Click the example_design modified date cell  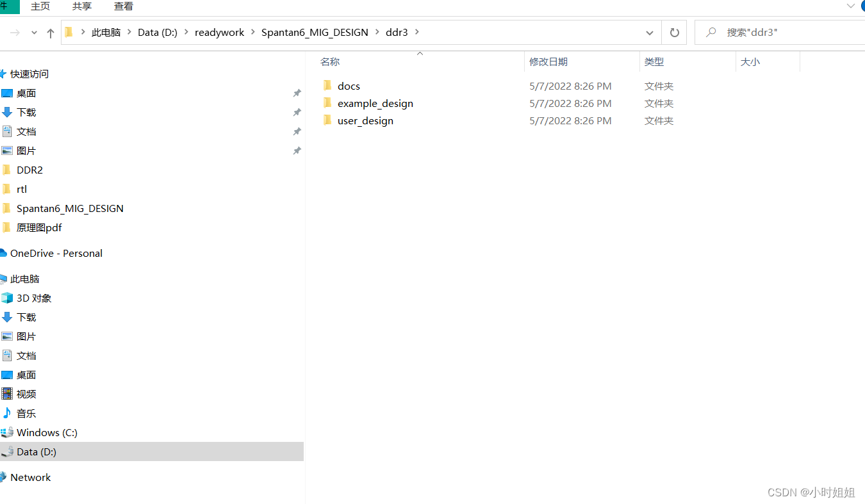570,103
